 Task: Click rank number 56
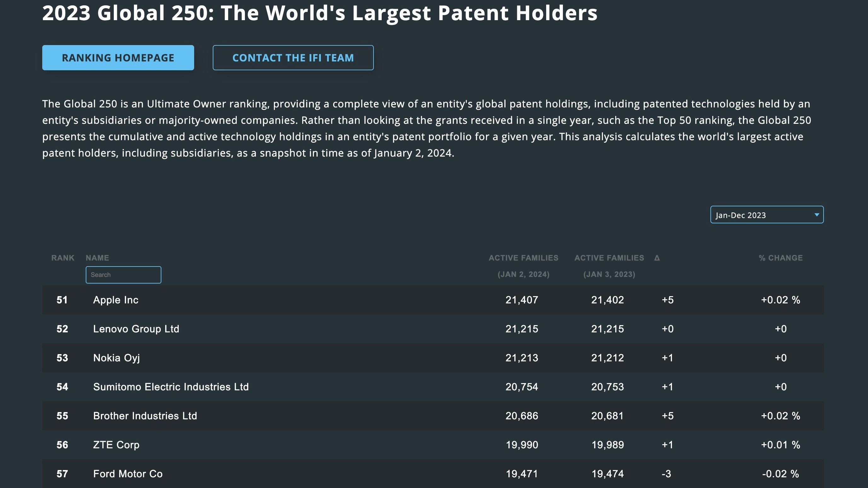pos(62,445)
